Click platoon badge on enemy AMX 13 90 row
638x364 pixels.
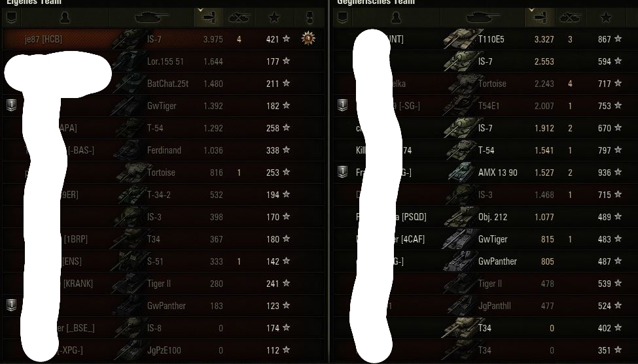pos(343,172)
